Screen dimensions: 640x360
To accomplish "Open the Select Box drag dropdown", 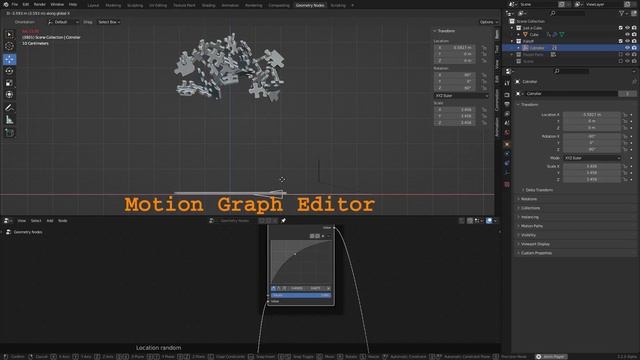I will click(109, 22).
